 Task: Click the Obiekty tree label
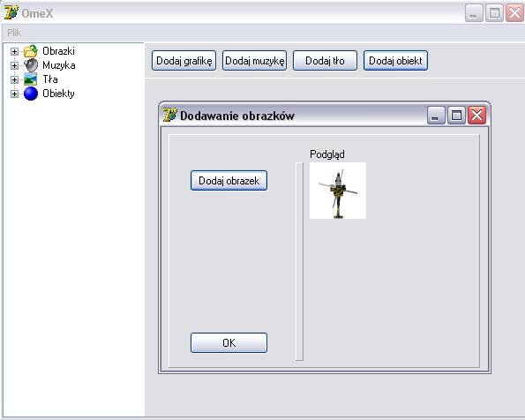coord(58,94)
